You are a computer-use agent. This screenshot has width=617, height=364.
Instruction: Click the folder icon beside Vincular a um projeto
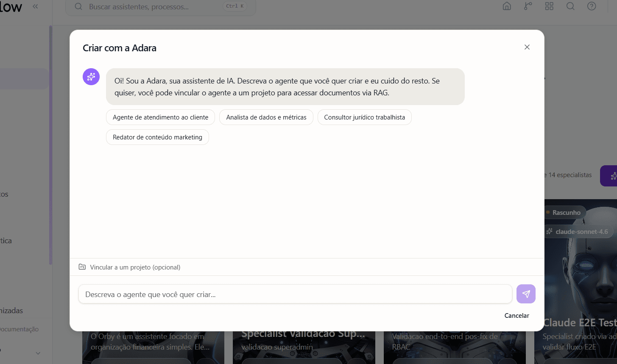[82, 267]
